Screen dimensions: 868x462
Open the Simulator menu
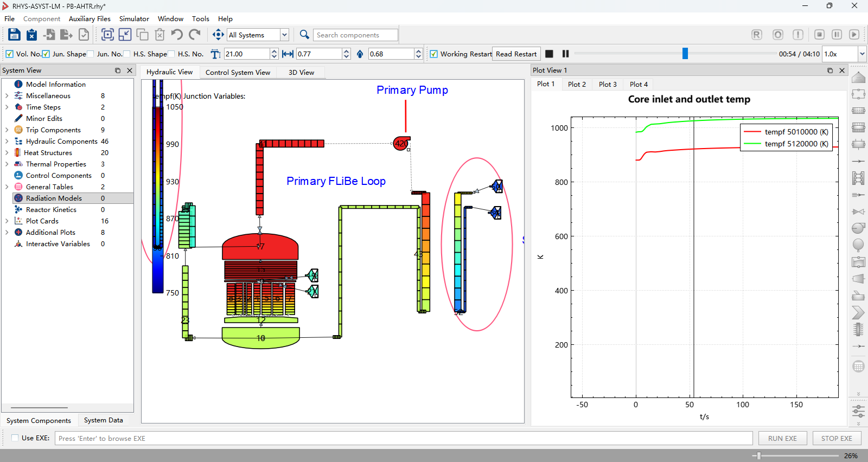click(x=134, y=18)
